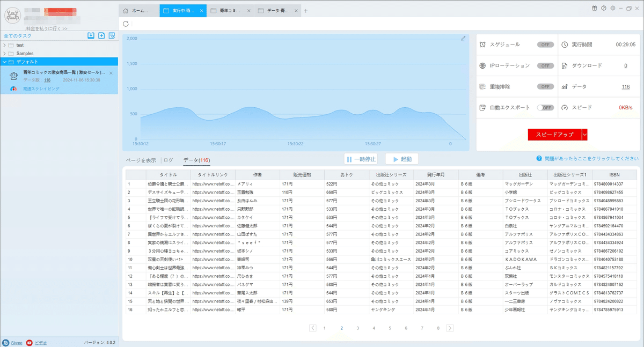Click the video icon in footer
The height and width of the screenshot is (347, 644).
pos(30,342)
